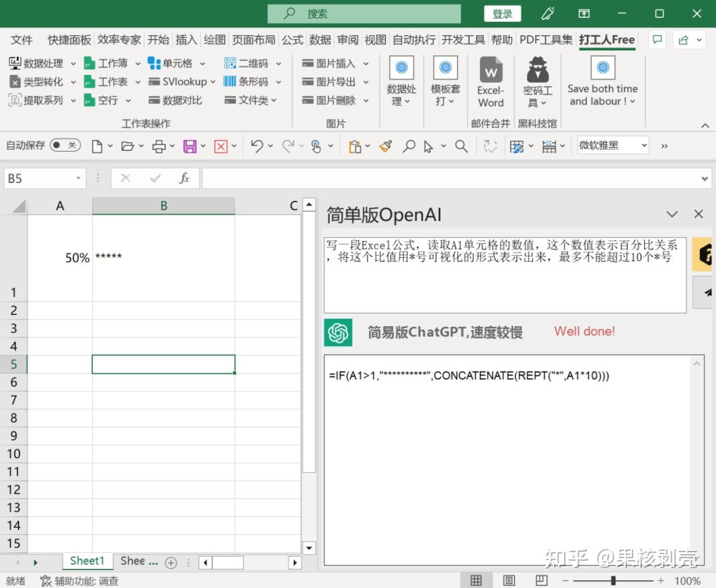Viewport: 716px width, 588px height.
Task: Switch to the 开始 Home tab
Action: (x=158, y=40)
